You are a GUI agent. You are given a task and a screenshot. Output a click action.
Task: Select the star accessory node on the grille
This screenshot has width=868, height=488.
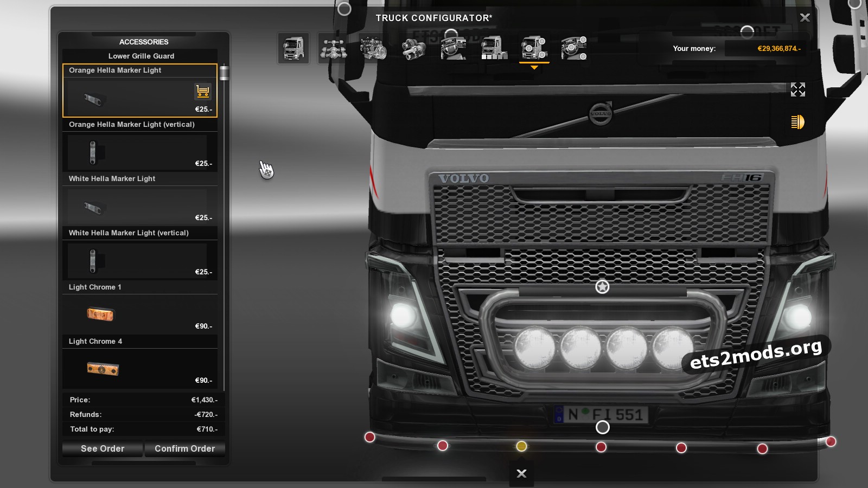[602, 286]
